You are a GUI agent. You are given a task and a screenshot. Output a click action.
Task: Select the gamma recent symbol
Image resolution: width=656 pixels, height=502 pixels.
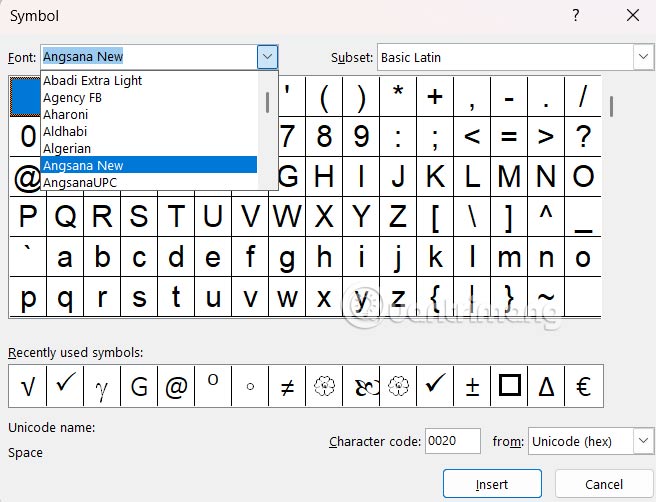coord(102,386)
